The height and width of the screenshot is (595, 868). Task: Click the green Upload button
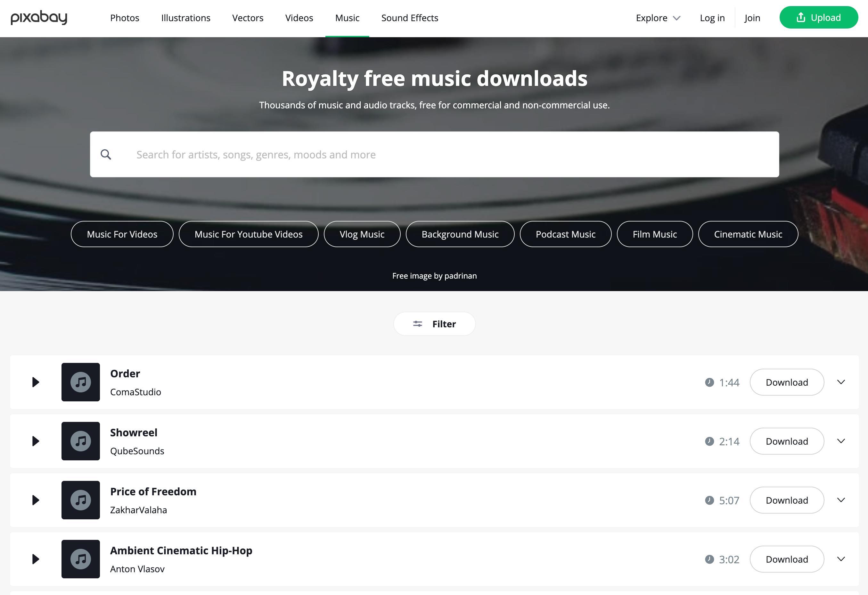coord(819,18)
